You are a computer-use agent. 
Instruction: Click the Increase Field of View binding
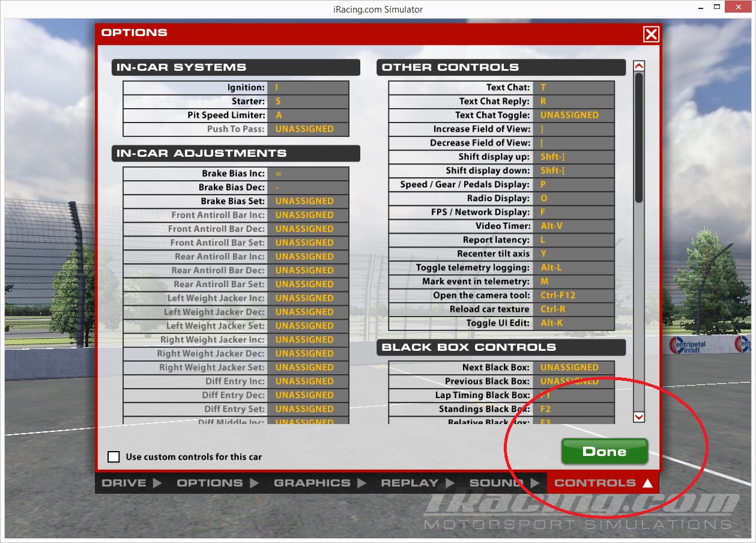[573, 129]
